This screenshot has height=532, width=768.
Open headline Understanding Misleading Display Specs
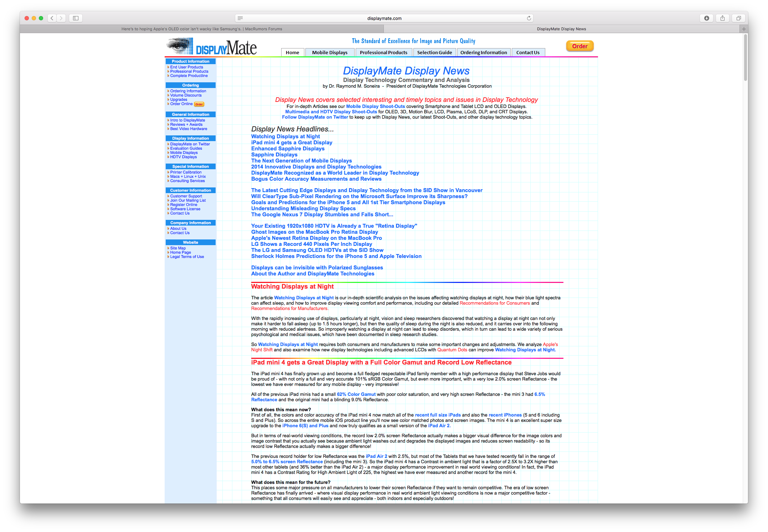pos(303,208)
